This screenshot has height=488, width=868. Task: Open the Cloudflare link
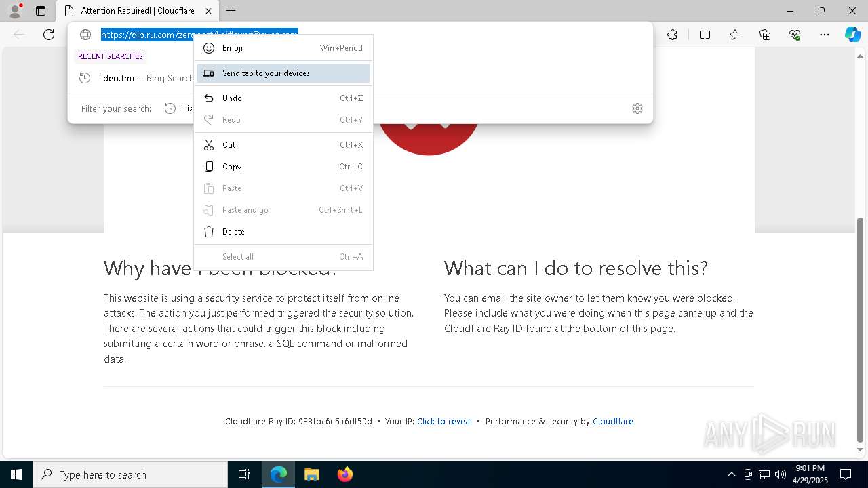[613, 421]
